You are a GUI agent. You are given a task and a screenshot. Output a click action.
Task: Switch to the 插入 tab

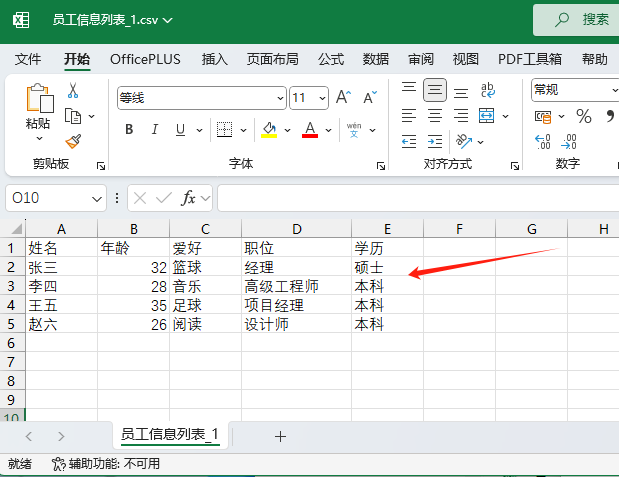coord(215,59)
